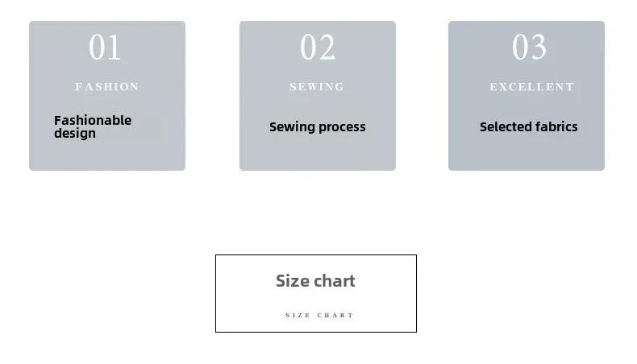637x364 pixels.
Task: Click the large 02 numeral
Action: tap(318, 48)
